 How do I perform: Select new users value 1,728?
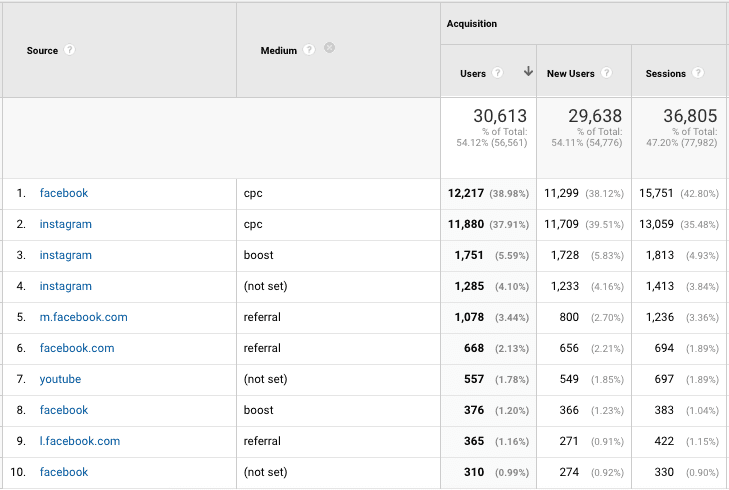[565, 255]
